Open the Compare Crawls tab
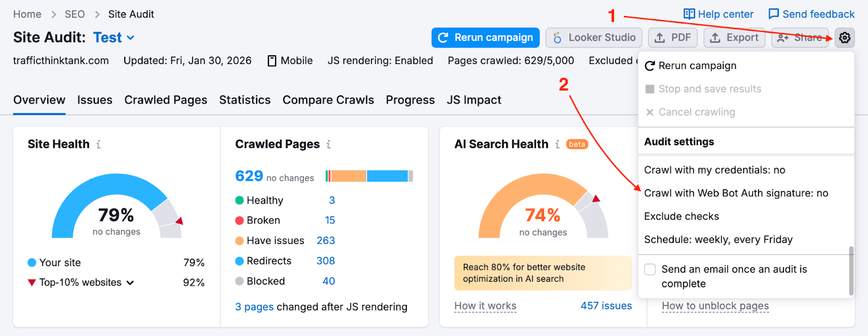This screenshot has height=336, width=868. click(x=328, y=100)
